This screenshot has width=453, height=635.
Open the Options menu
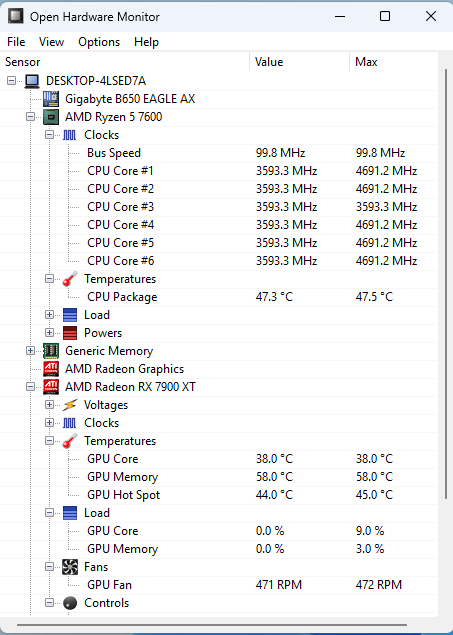[99, 42]
